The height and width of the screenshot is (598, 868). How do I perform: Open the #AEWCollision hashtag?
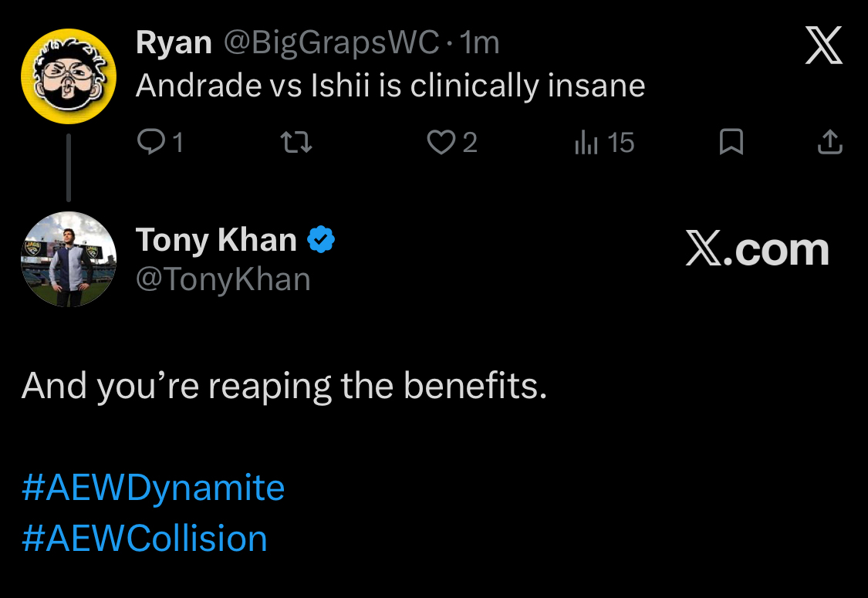(x=144, y=538)
